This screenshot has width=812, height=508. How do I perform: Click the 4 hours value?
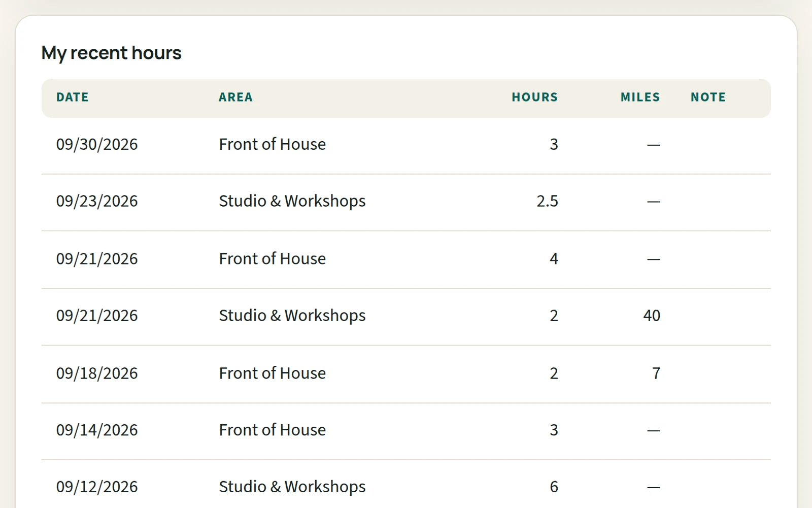[554, 259]
